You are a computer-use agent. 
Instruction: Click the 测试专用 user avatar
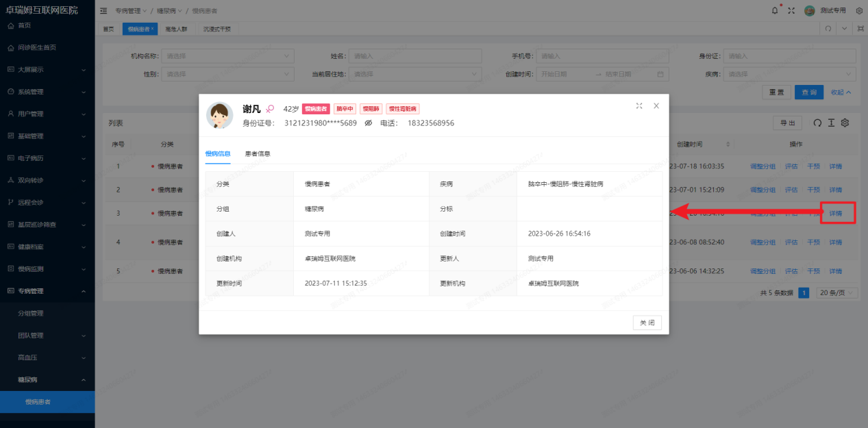tap(810, 11)
